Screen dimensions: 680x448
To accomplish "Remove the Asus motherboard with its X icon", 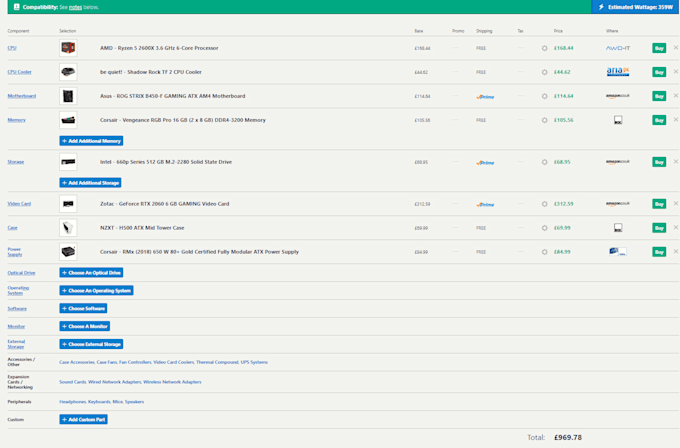I will 676,95.
